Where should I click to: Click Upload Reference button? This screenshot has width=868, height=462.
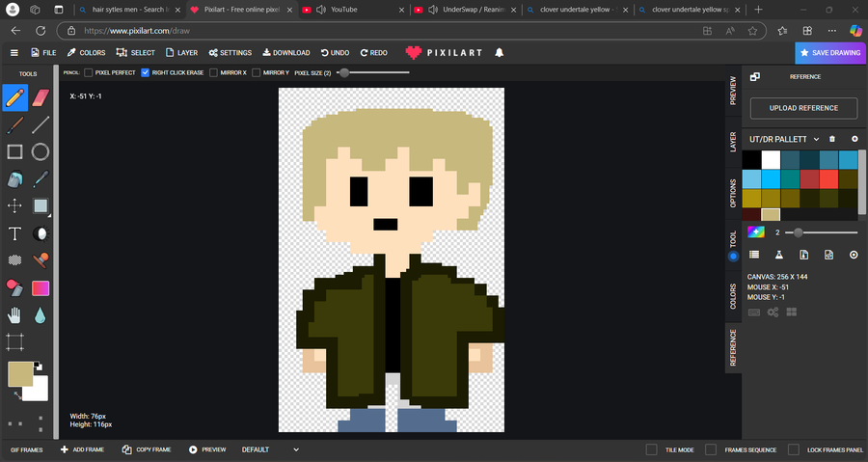(803, 108)
